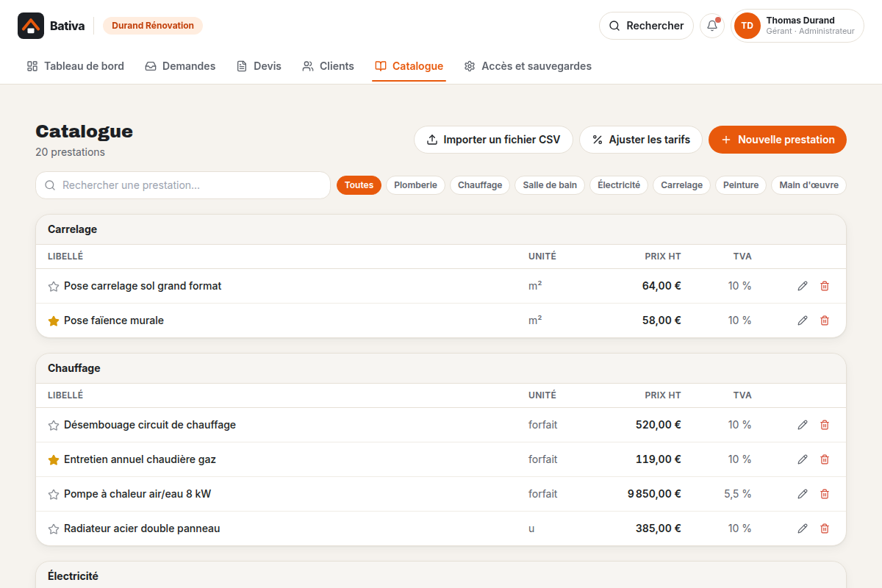Edit the Pose faïence murale row

pos(803,320)
